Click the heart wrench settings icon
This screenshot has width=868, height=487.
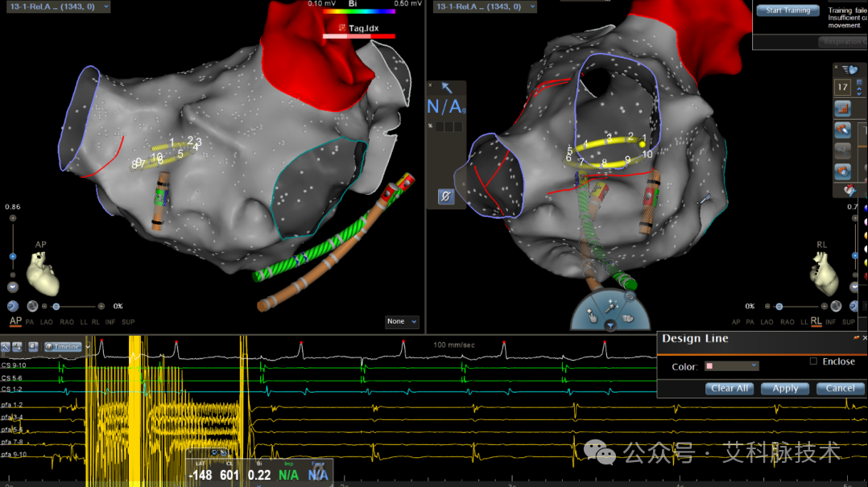tap(849, 191)
